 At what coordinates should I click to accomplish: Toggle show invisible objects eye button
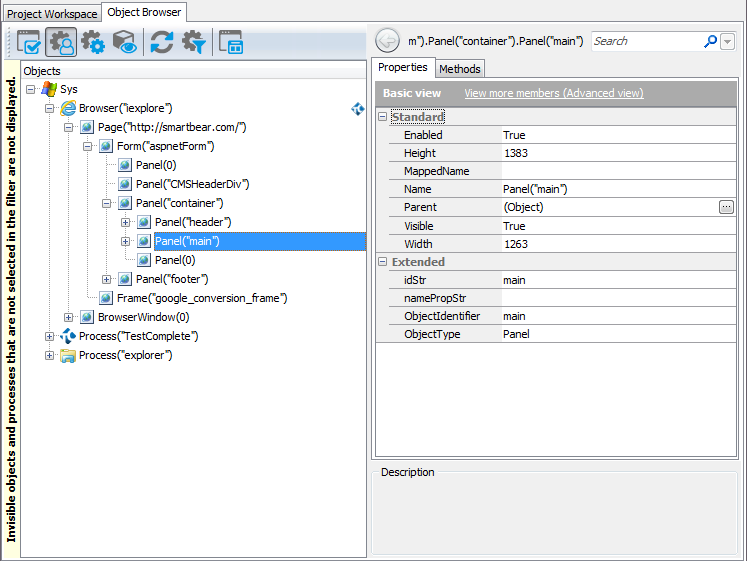(x=125, y=42)
